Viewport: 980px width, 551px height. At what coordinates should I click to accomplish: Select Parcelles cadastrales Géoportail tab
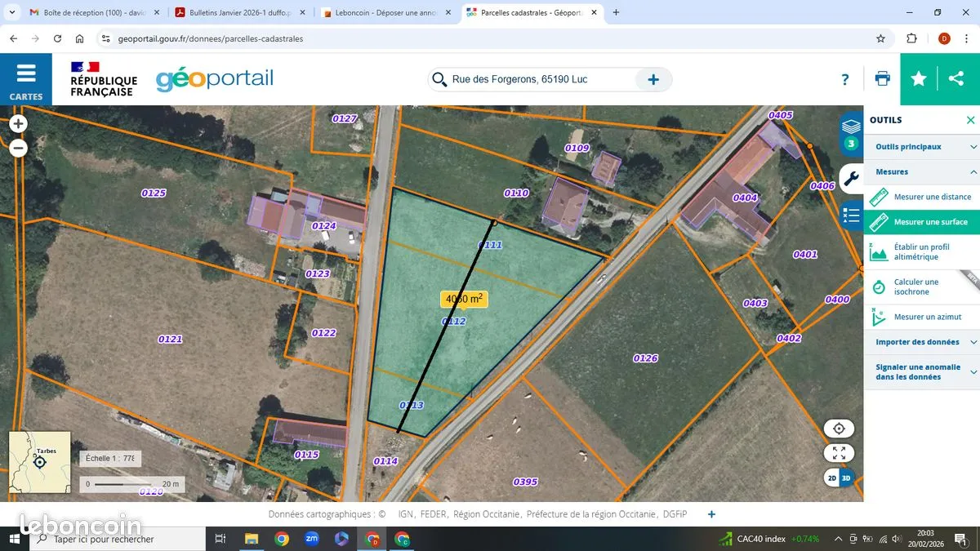532,13
